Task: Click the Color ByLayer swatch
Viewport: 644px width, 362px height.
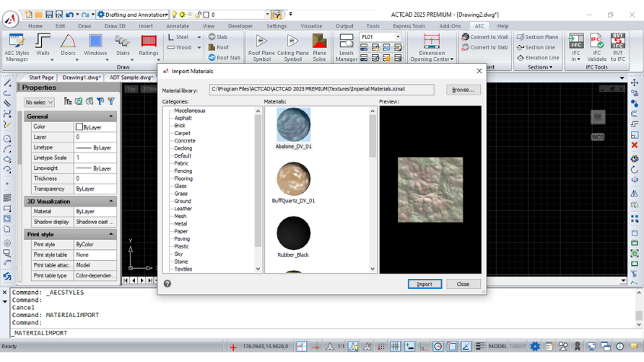Action: click(79, 127)
